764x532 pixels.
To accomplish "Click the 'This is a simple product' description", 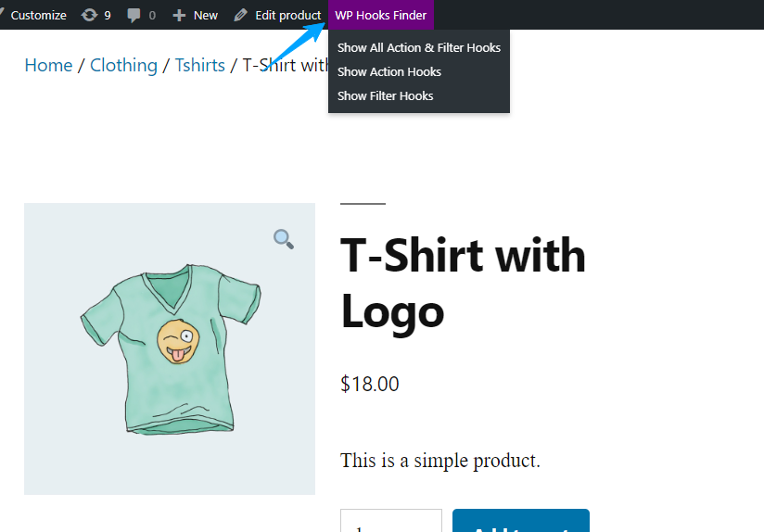I will coord(439,461).
